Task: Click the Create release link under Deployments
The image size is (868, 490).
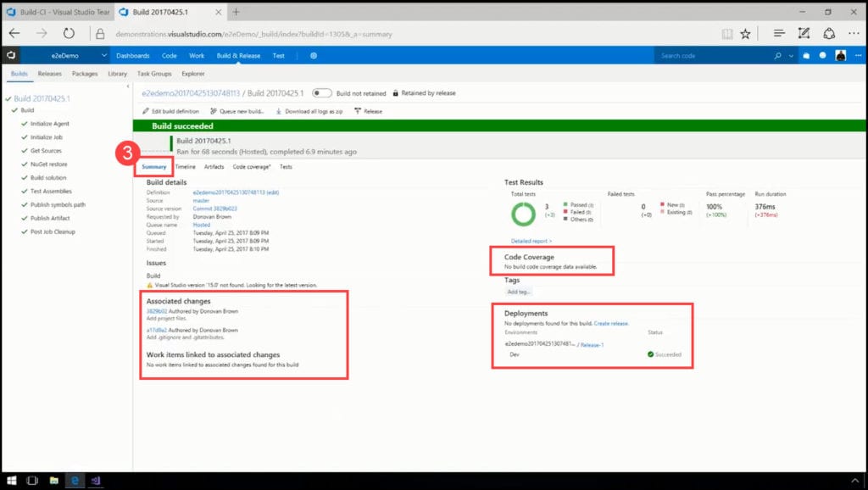Action: [x=611, y=323]
